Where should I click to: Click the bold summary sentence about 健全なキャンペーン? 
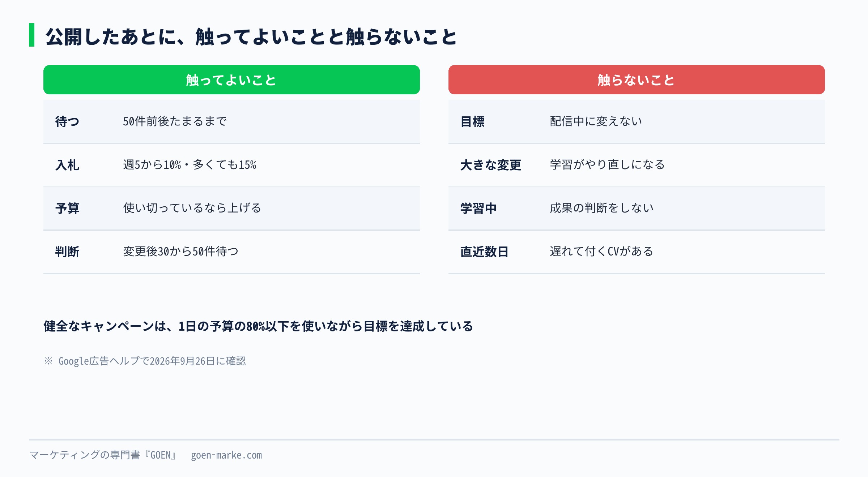click(258, 326)
